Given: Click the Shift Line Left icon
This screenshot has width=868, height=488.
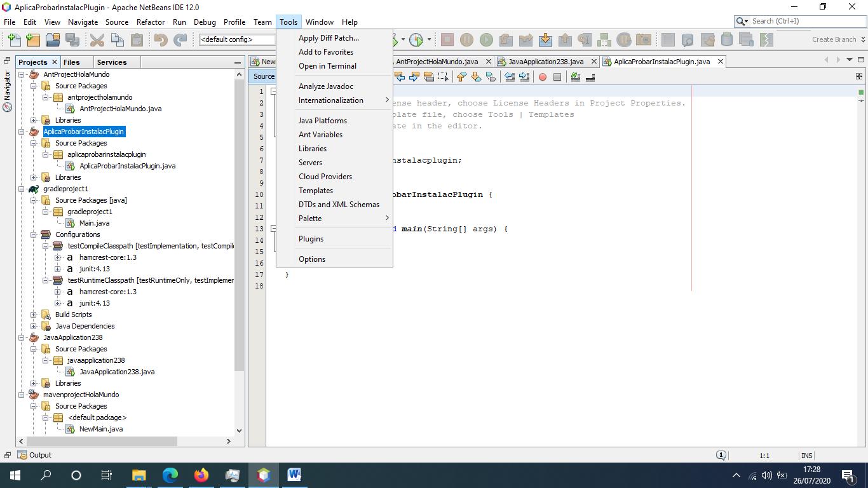Looking at the screenshot, I should point(510,77).
